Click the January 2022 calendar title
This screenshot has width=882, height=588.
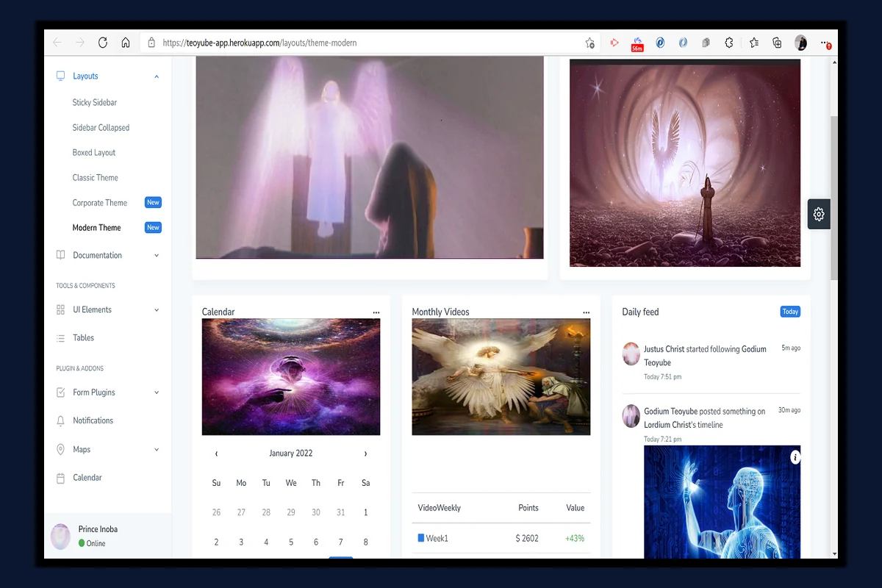(291, 453)
